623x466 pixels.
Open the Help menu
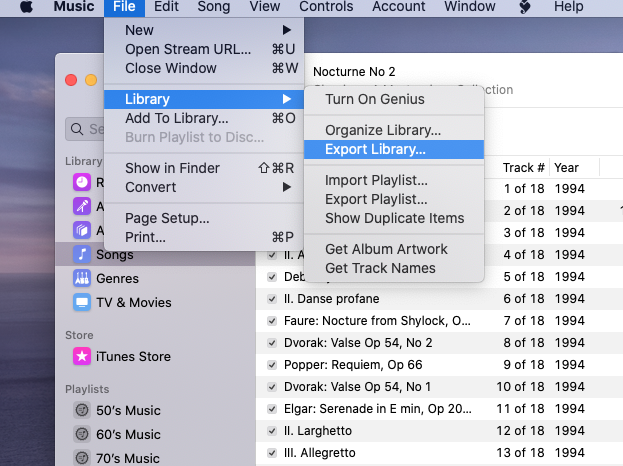click(569, 6)
